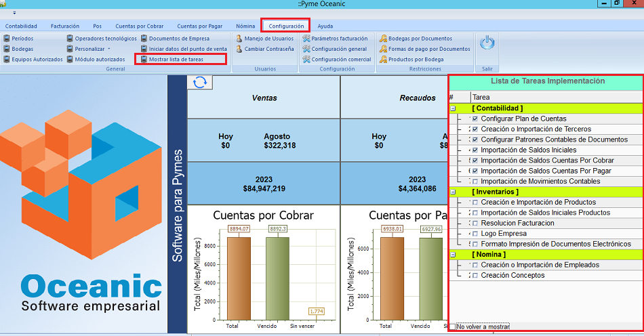Open Cambiar Contraseña option
Image resolution: width=644 pixels, height=336 pixels.
[268, 49]
